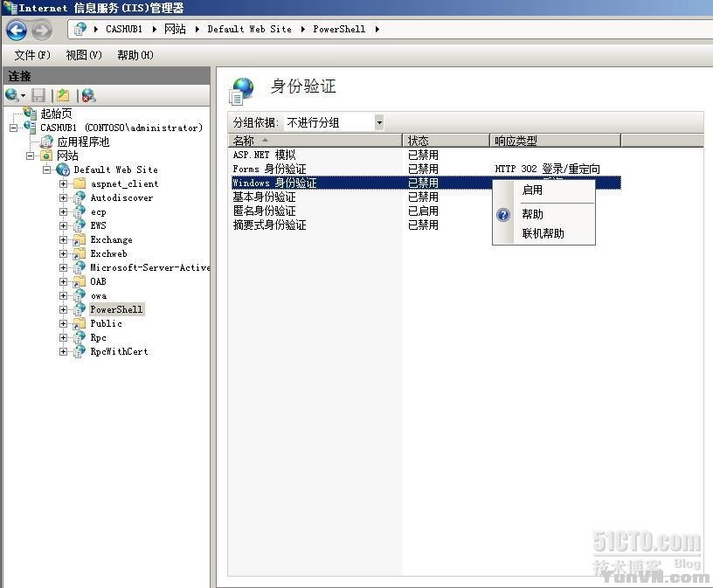The image size is (713, 588).
Task: Click CASHUB1 in the breadcrumb bar
Action: tap(124, 29)
